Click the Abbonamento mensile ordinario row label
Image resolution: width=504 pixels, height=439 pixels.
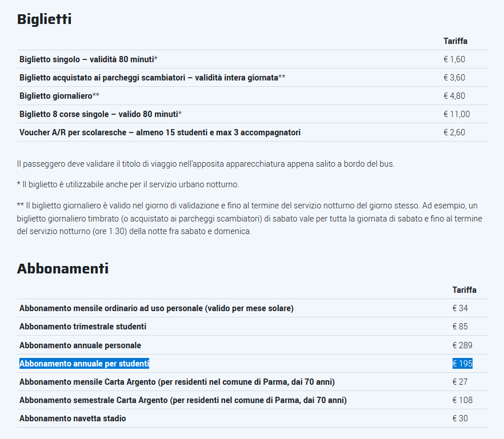(156, 308)
